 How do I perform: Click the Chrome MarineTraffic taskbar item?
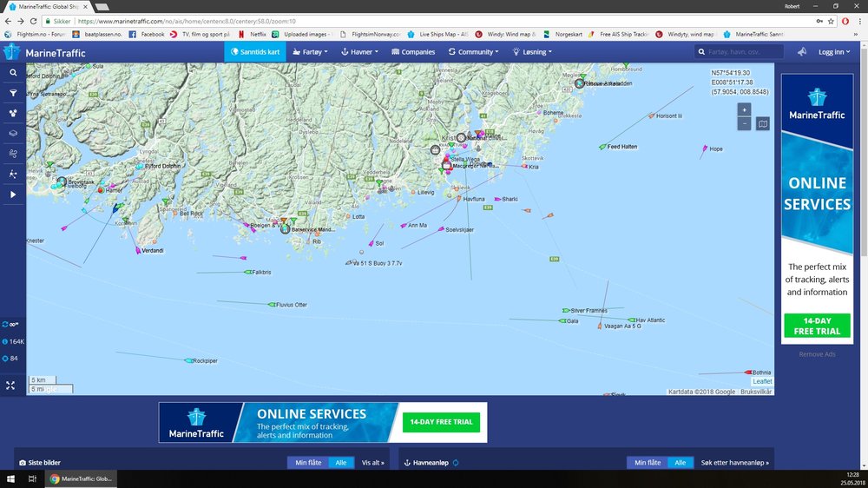point(82,478)
